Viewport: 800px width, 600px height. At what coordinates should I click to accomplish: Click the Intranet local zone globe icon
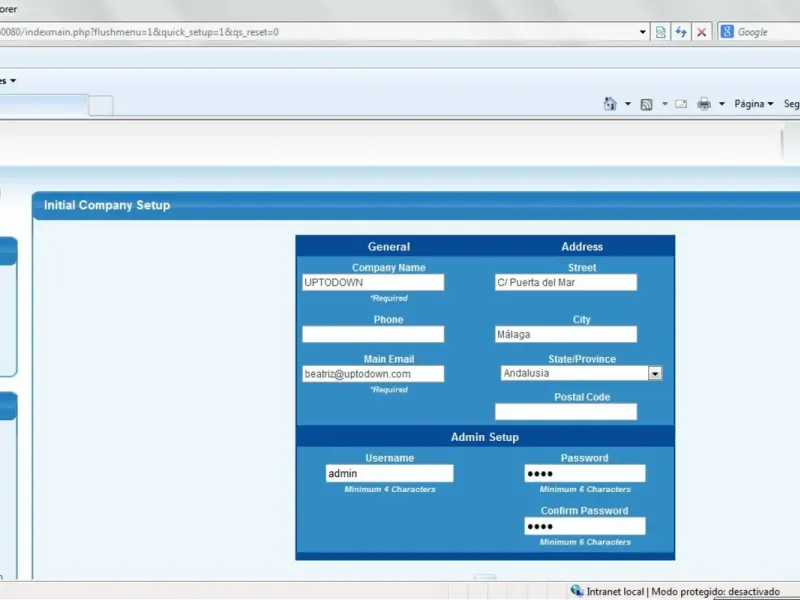pos(577,591)
